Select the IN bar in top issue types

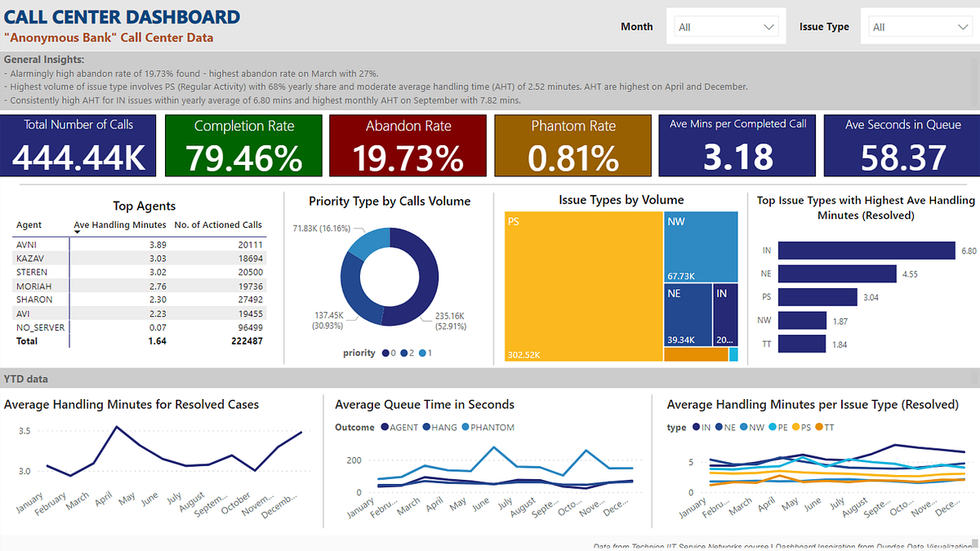click(x=866, y=250)
